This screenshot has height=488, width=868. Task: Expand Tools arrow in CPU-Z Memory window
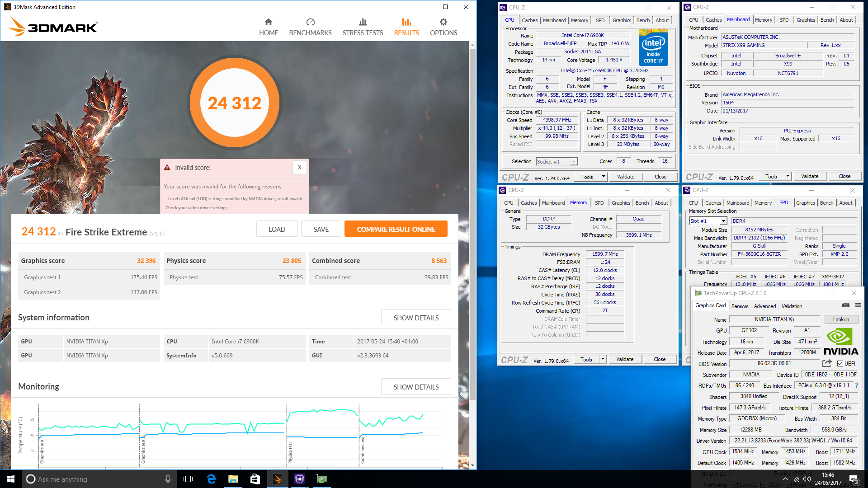point(603,359)
